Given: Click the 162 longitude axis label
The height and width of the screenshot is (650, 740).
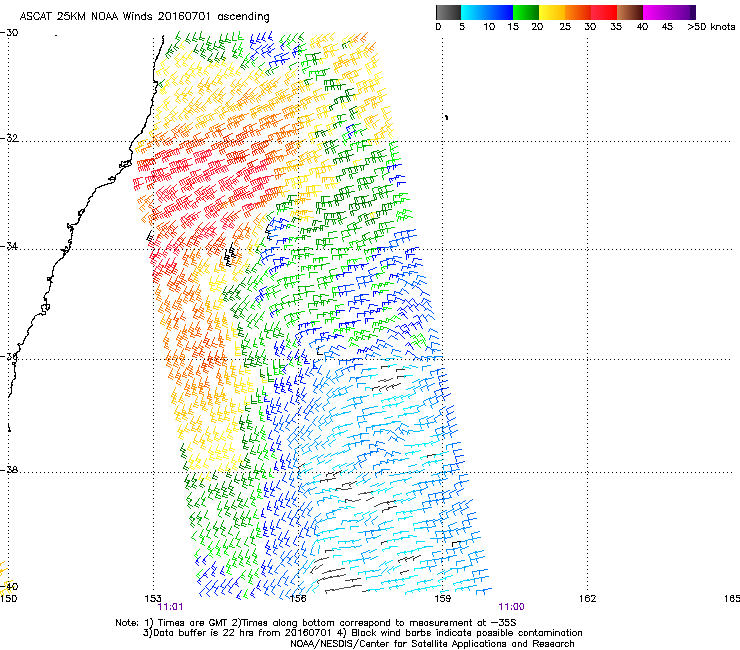Looking at the screenshot, I should click(x=588, y=598).
